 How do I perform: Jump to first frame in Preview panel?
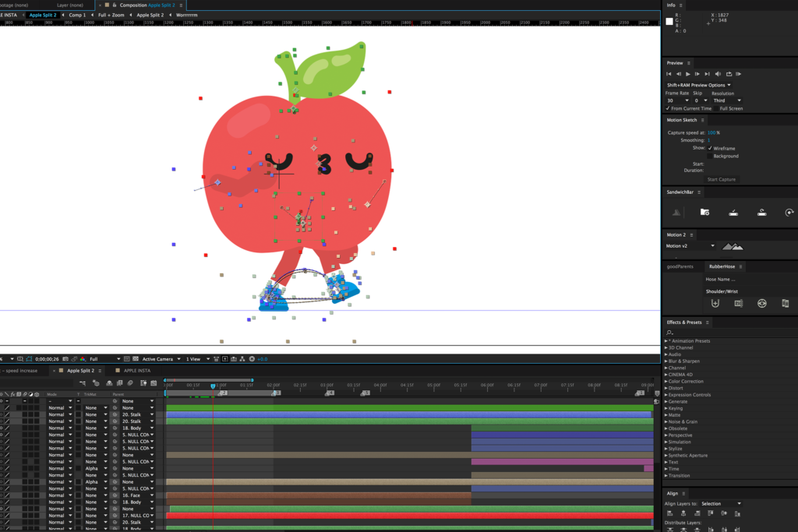[x=669, y=74]
